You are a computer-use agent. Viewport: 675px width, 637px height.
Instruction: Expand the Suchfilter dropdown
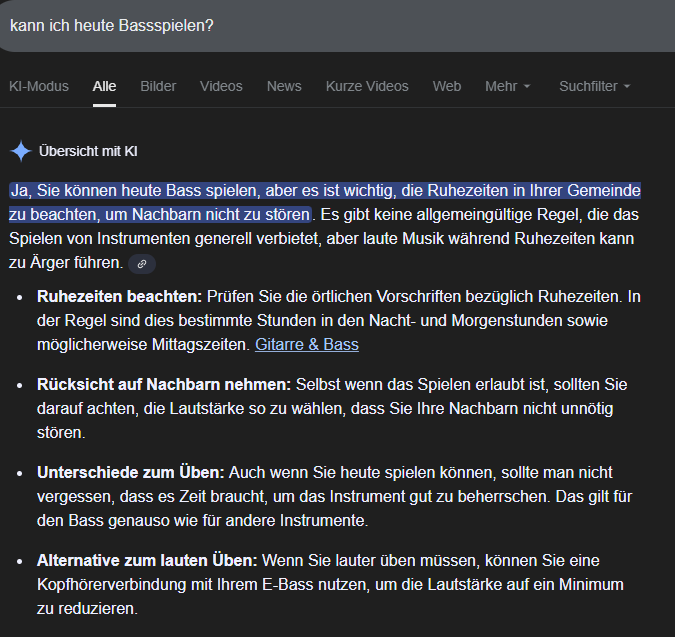click(594, 86)
